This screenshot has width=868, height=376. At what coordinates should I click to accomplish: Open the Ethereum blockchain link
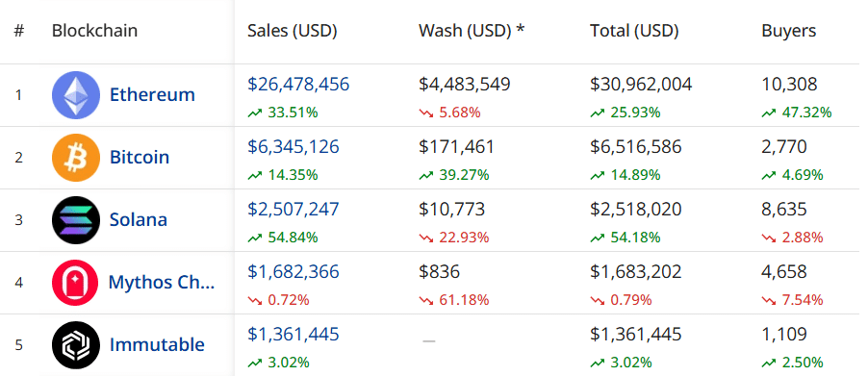[152, 94]
